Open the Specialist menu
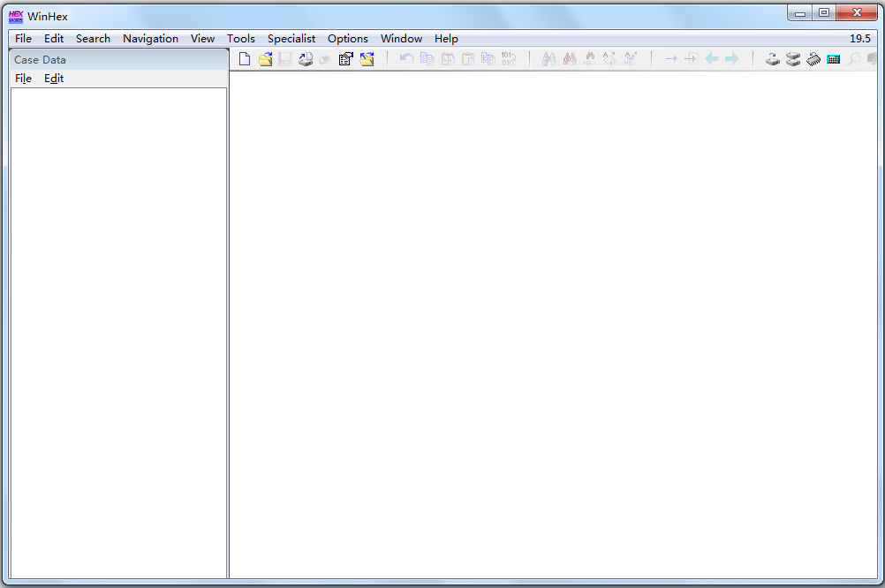 (291, 38)
